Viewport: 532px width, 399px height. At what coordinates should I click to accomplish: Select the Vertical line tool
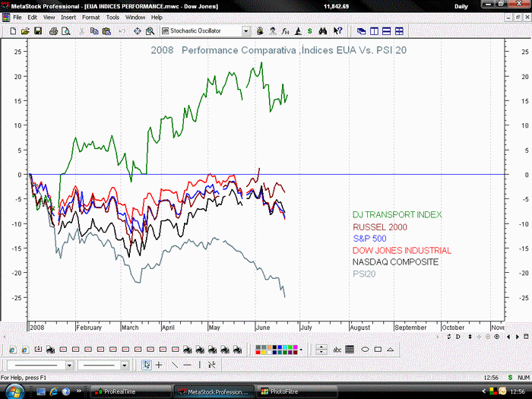pyautogui.click(x=199, y=365)
